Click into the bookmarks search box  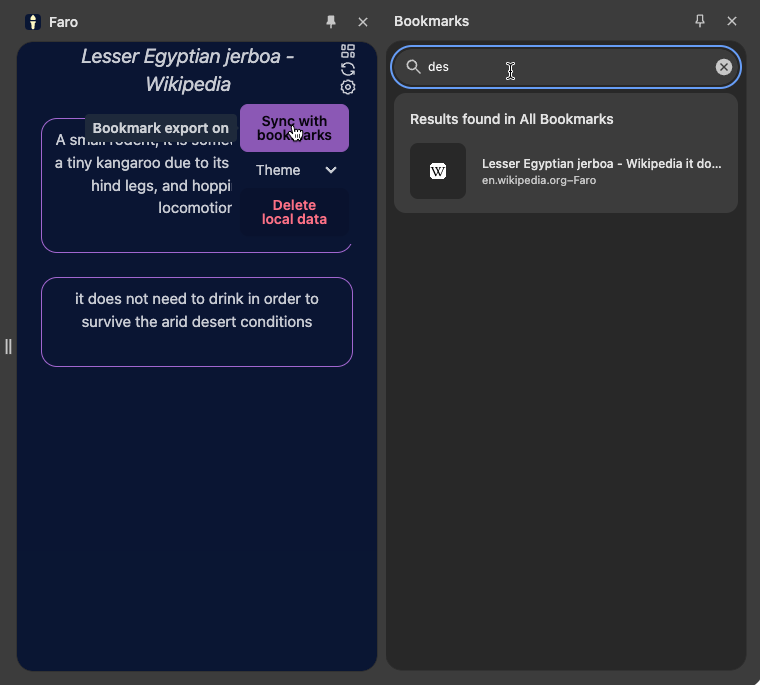click(566, 67)
